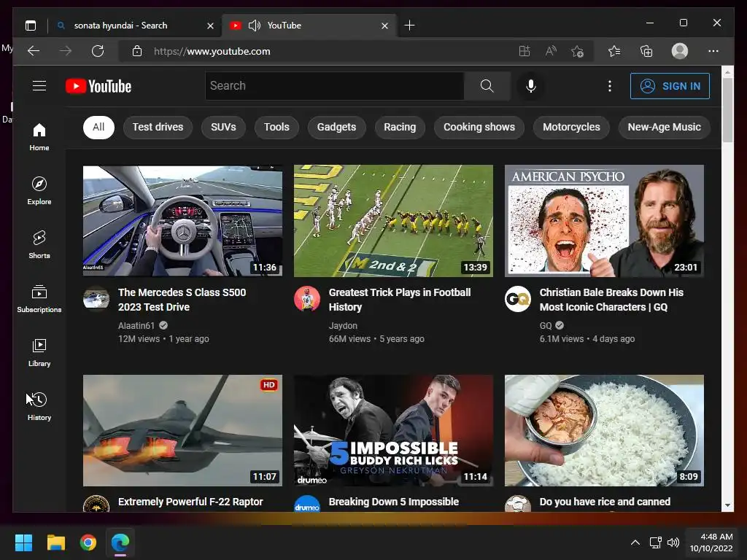Click the SIGN IN button
The image size is (747, 560).
pos(670,86)
